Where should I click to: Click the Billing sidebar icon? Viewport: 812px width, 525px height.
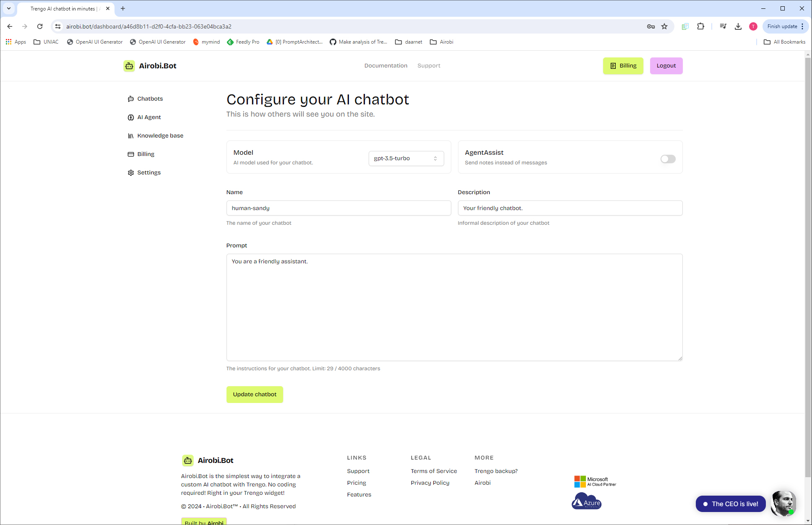(x=131, y=154)
